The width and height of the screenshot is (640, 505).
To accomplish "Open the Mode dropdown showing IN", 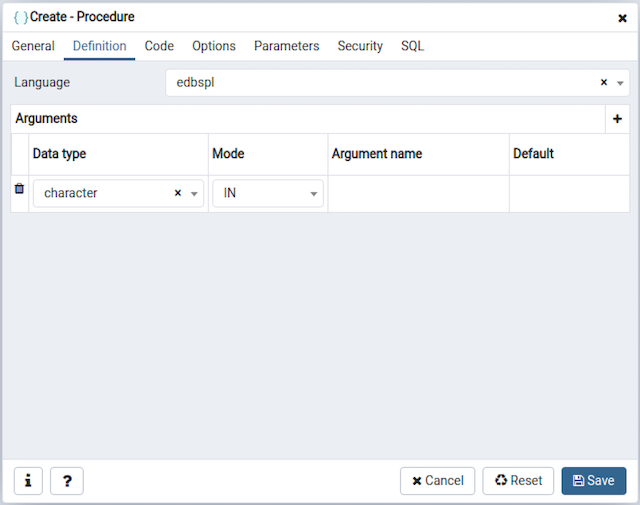I will pos(268,193).
